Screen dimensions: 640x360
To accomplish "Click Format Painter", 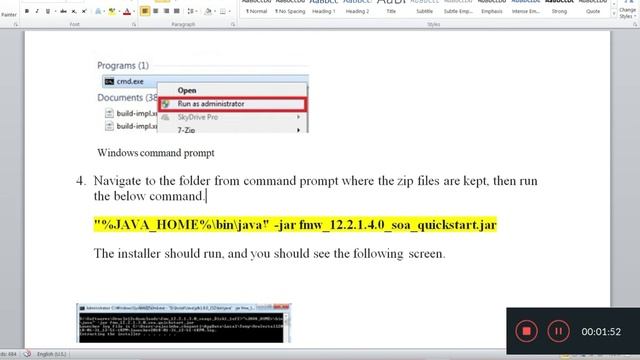I will pos(9,14).
